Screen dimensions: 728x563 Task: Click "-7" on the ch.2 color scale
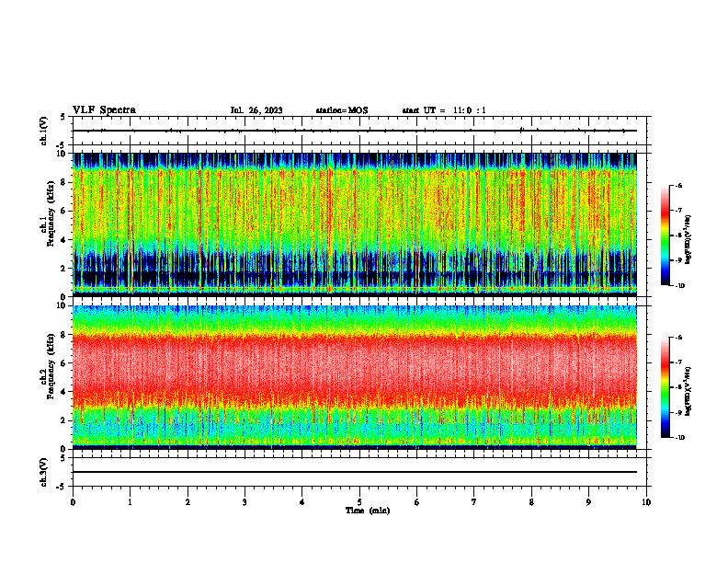click(678, 362)
